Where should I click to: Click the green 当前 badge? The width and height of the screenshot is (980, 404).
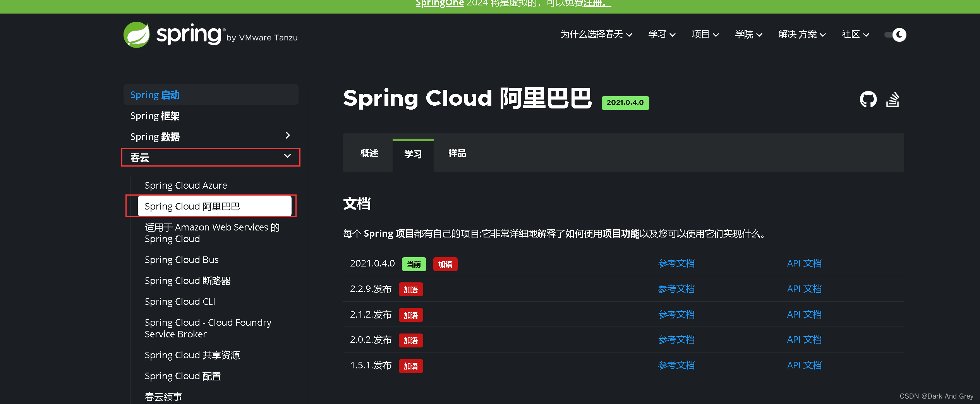pyautogui.click(x=414, y=264)
